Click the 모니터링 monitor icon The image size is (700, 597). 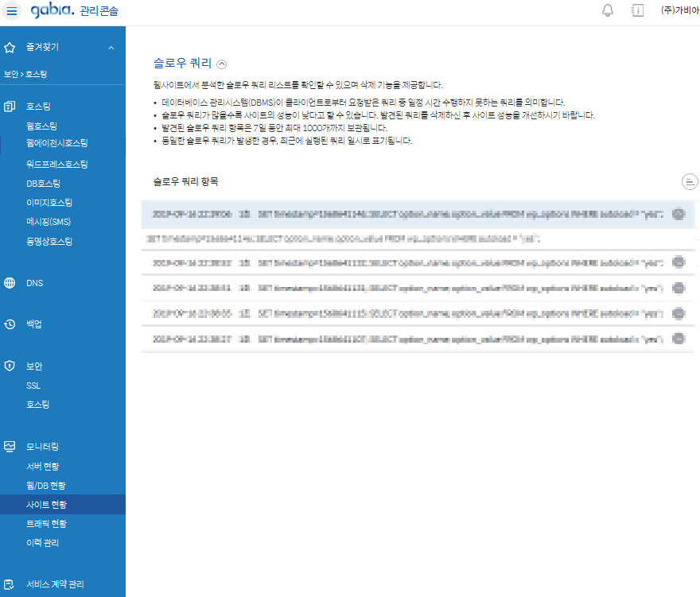point(10,446)
